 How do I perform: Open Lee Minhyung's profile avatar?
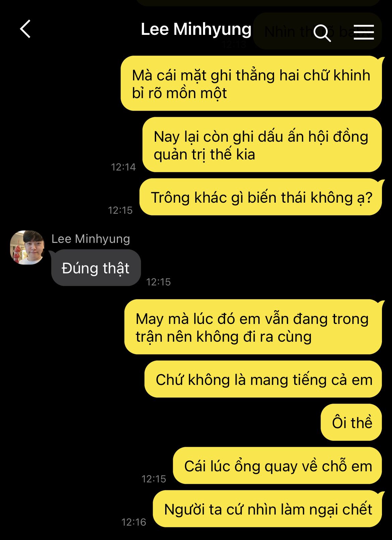pos(27,248)
